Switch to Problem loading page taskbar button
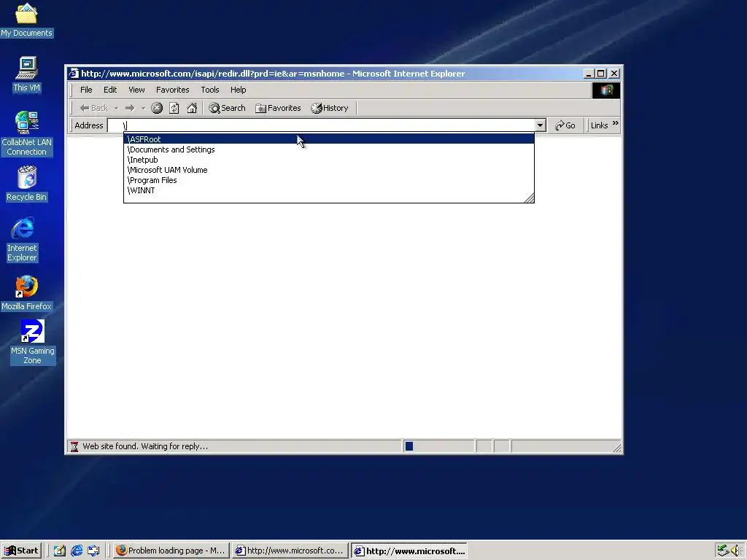 171,551
